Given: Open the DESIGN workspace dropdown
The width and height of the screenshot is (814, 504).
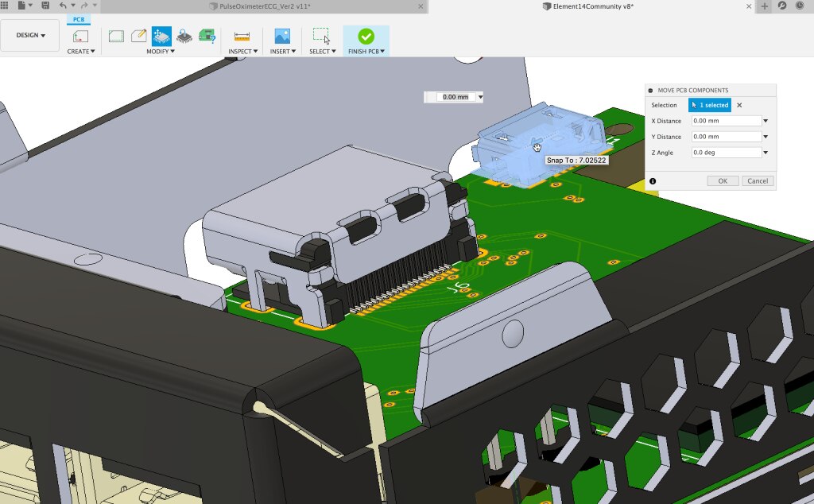Looking at the screenshot, I should 31,36.
